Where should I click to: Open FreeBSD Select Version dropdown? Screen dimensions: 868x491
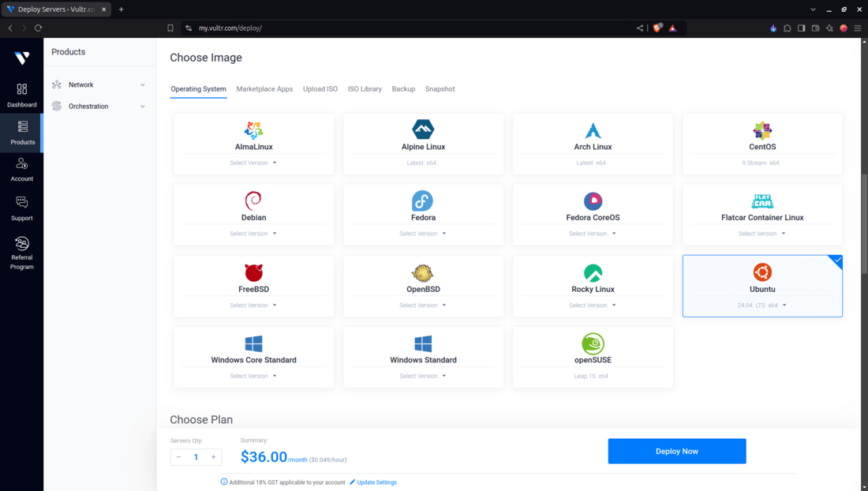(253, 305)
